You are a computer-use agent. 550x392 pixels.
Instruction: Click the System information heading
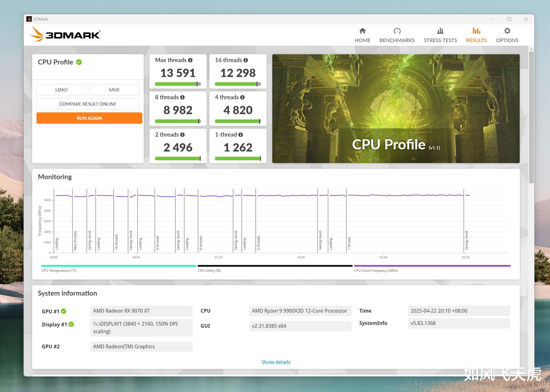tap(67, 293)
